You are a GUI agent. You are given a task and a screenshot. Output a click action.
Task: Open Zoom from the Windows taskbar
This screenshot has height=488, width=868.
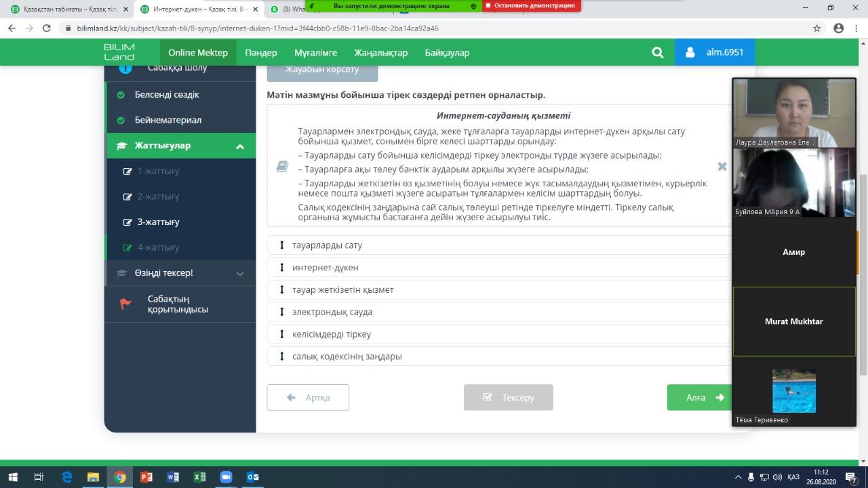click(226, 477)
